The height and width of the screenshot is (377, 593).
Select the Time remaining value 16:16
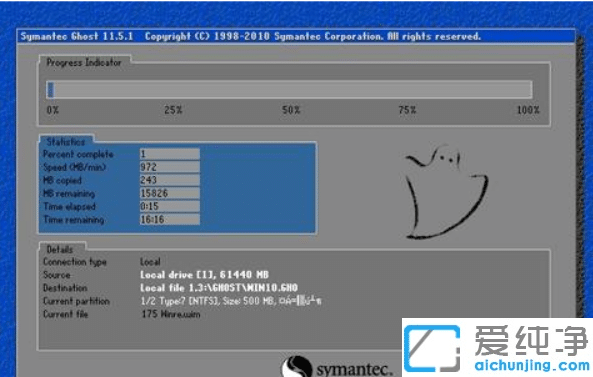coord(169,219)
